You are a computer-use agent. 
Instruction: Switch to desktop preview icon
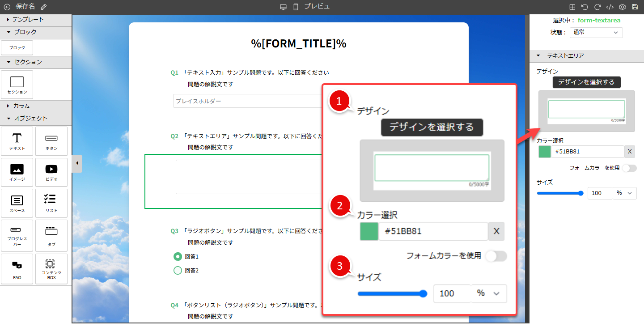click(x=283, y=7)
